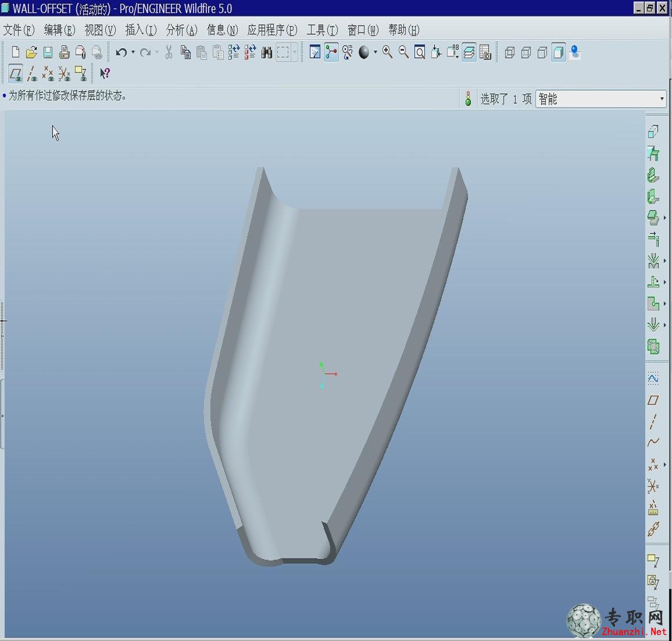
Task: Refit the model to the screen
Action: (x=420, y=52)
